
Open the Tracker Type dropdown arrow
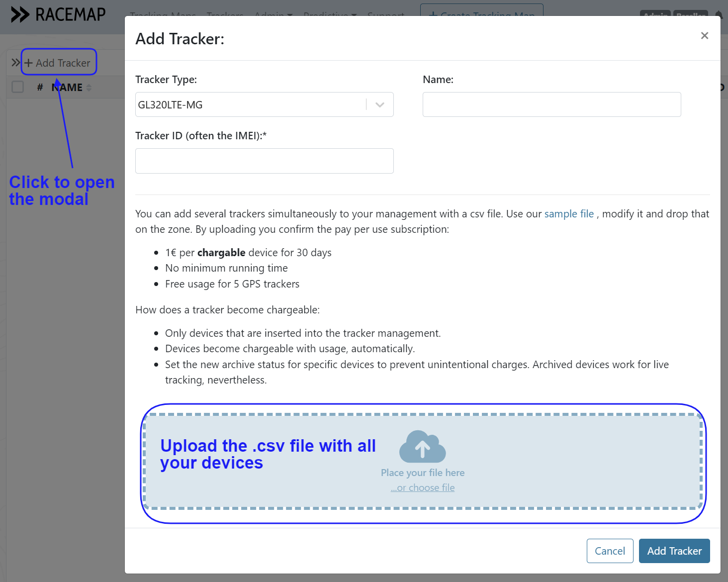tap(380, 104)
